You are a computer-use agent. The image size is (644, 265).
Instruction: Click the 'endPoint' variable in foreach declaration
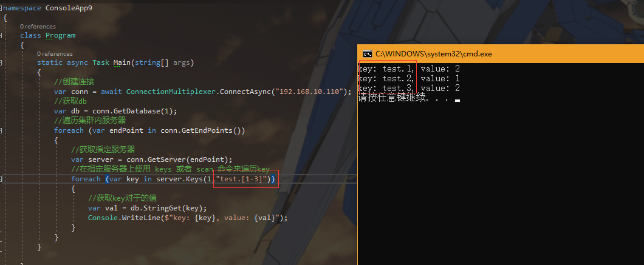[x=126, y=130]
